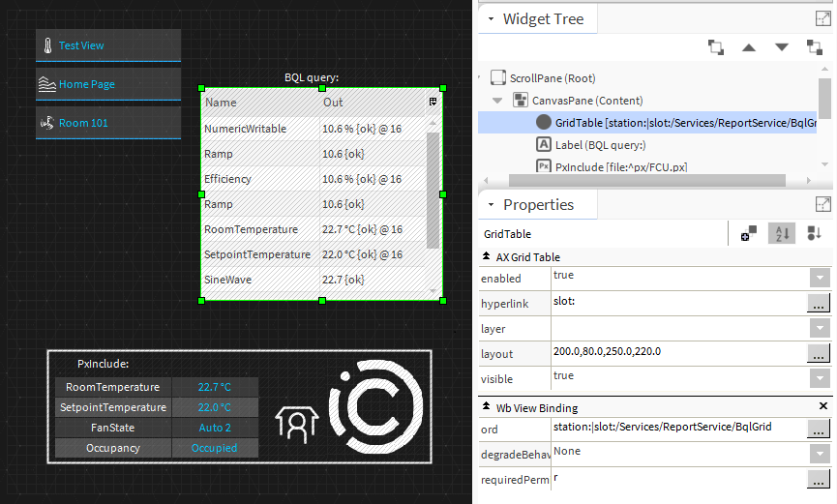Collapse the CanvasPane (Content) tree node
Image resolution: width=837 pixels, height=504 pixels.
(x=497, y=100)
